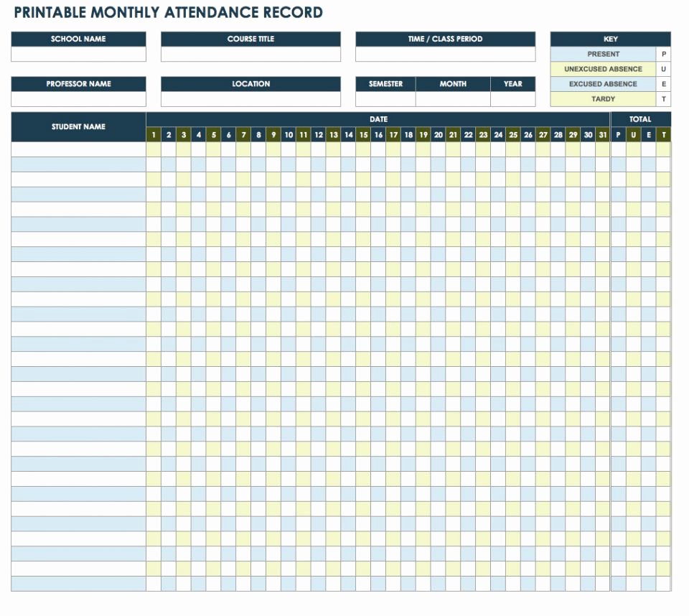
Task: Select the 'LOCATION' header
Action: click(x=250, y=84)
